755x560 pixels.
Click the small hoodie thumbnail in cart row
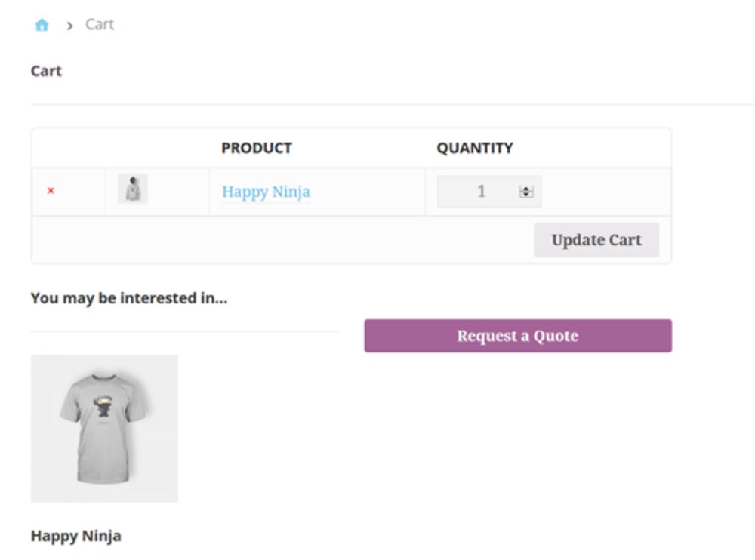click(x=133, y=189)
